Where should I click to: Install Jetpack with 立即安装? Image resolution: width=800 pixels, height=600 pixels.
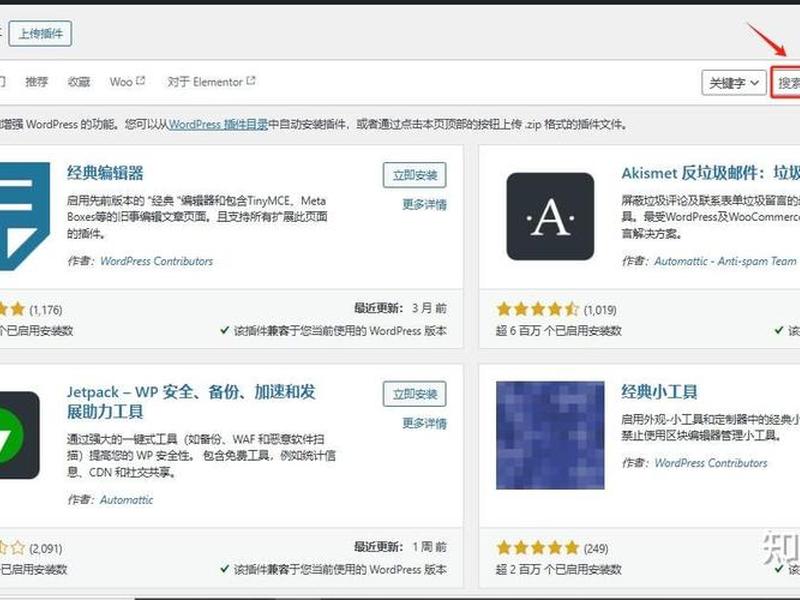click(x=414, y=394)
